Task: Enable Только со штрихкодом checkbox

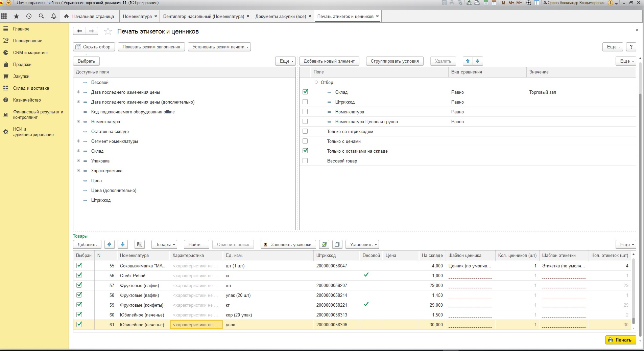Action: coord(305,131)
